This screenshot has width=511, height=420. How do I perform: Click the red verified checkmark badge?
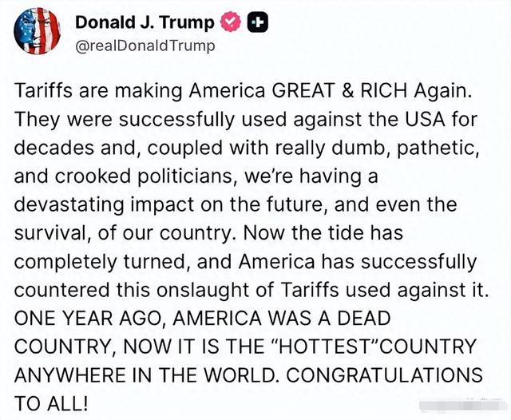tap(231, 22)
